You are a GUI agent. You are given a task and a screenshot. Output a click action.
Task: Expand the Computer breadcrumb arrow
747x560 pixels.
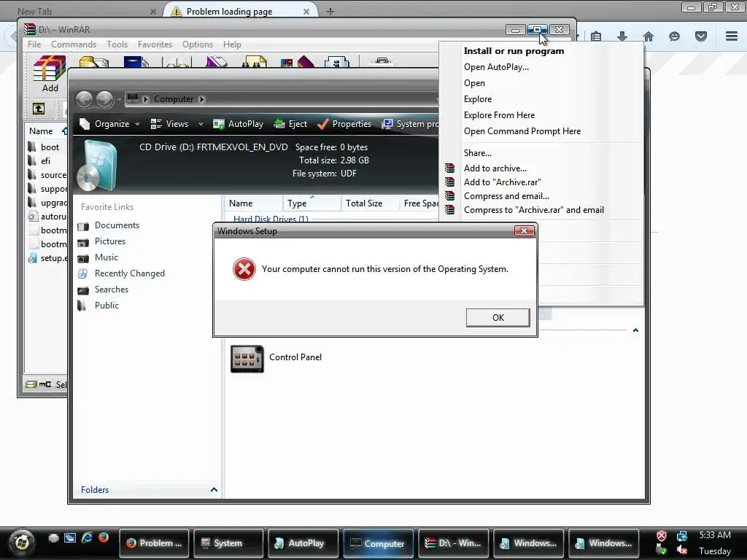tap(201, 99)
